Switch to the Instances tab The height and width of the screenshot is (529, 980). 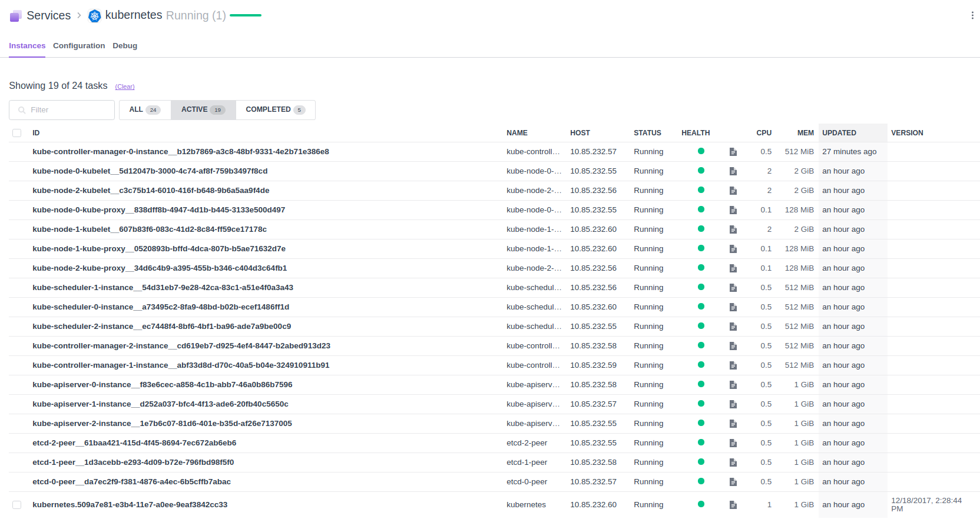tap(27, 46)
